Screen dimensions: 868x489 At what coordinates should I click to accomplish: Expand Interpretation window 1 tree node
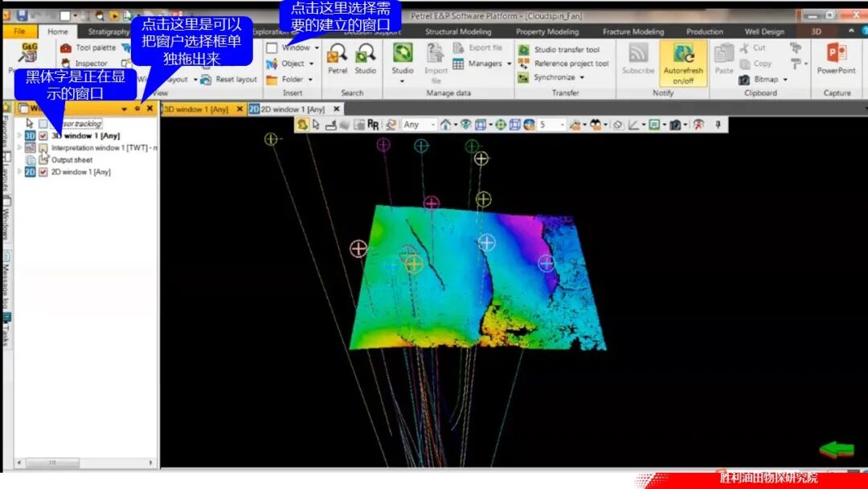pyautogui.click(x=20, y=148)
